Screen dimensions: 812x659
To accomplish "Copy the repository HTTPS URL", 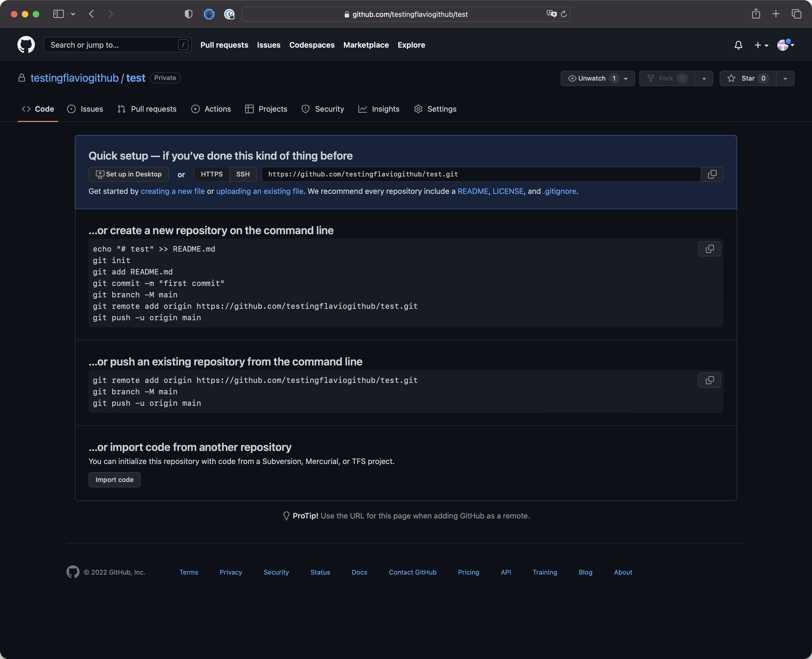I will (x=712, y=174).
